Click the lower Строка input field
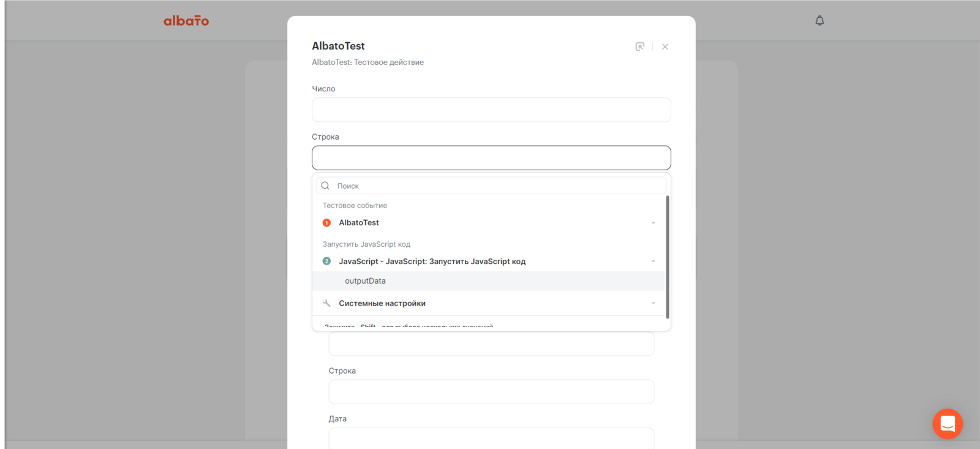Image resolution: width=980 pixels, height=449 pixels. 491,392
